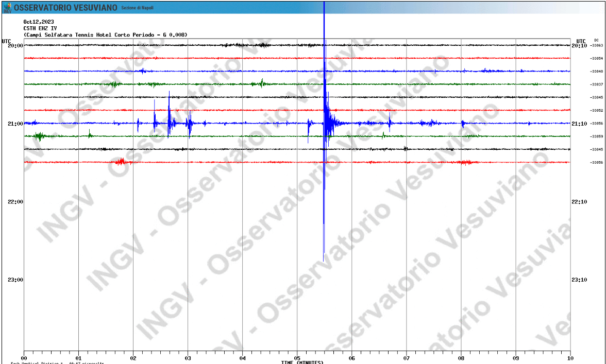Click the minute tick label '04'

click(242, 358)
